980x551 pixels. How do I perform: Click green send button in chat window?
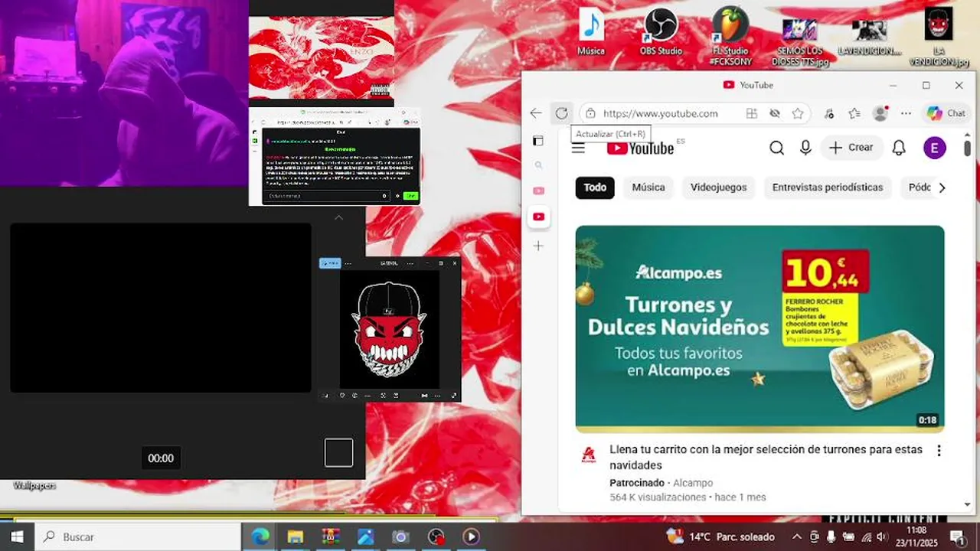pyautogui.click(x=411, y=196)
